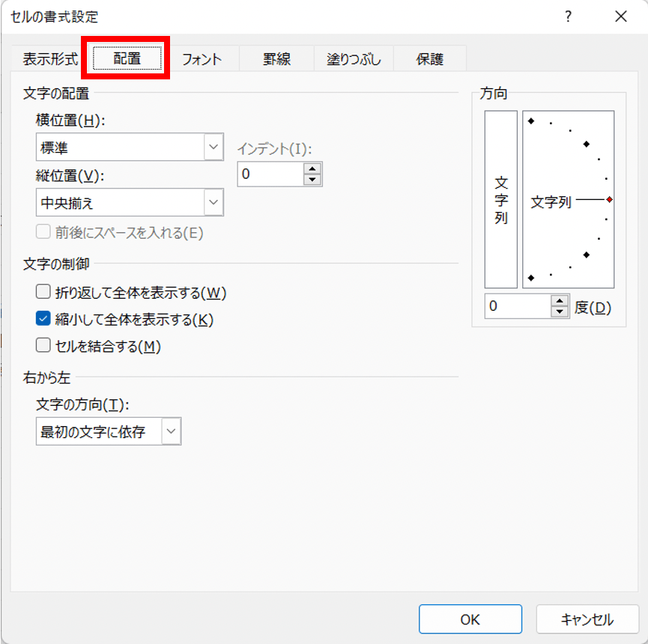Screen dimensions: 648x644
Task: Confirm with the OK button
Action: [470, 619]
